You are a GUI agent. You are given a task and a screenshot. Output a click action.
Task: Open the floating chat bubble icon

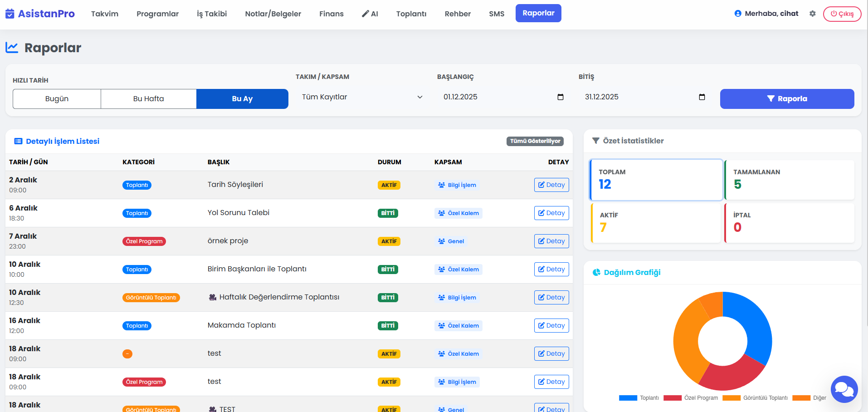coord(844,389)
